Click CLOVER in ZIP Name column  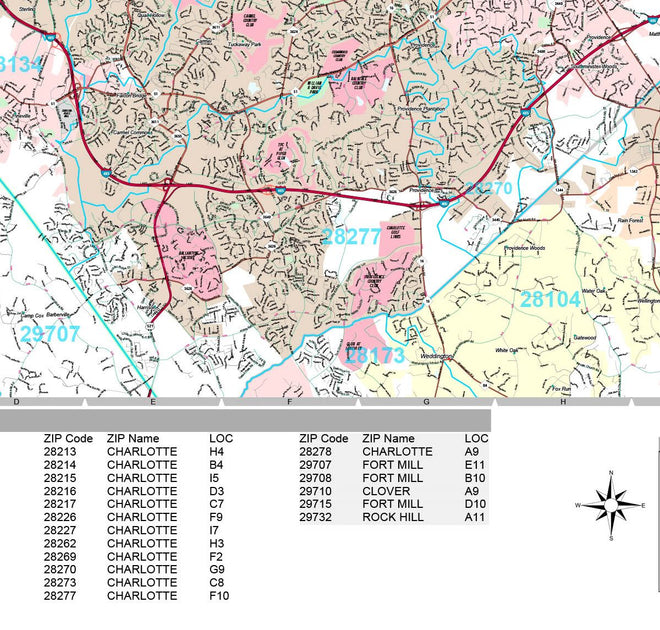point(386,491)
